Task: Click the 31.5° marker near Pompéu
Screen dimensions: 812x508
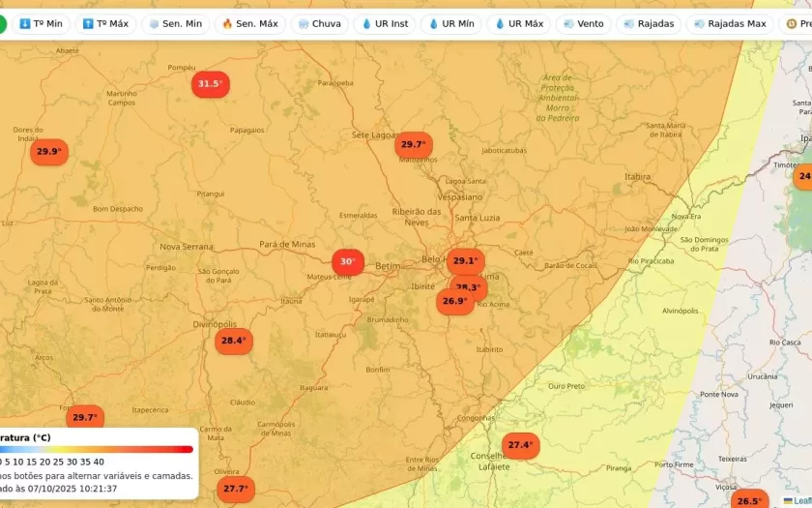Action: coord(211,84)
